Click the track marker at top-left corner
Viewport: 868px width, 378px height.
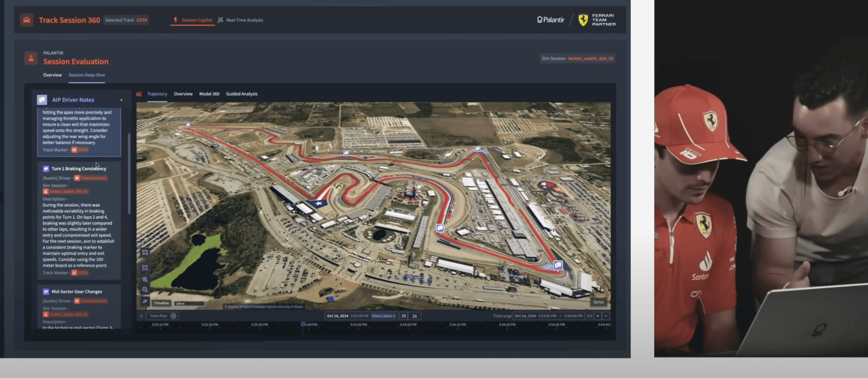pyautogui.click(x=188, y=125)
